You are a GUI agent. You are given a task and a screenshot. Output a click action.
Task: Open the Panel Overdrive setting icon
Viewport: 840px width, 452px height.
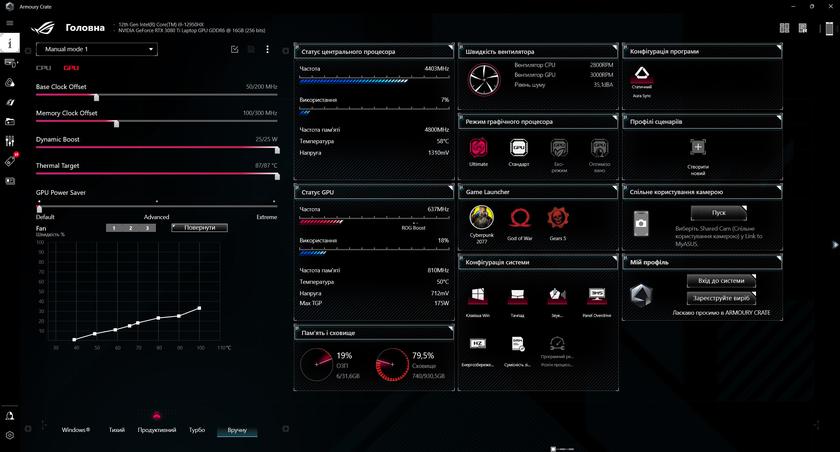tap(598, 295)
